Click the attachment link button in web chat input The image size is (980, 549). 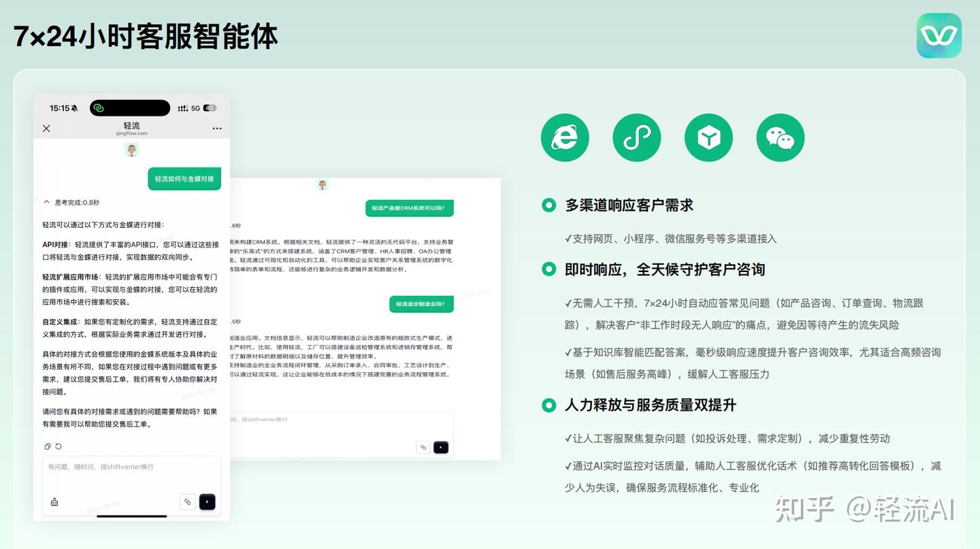[423, 447]
